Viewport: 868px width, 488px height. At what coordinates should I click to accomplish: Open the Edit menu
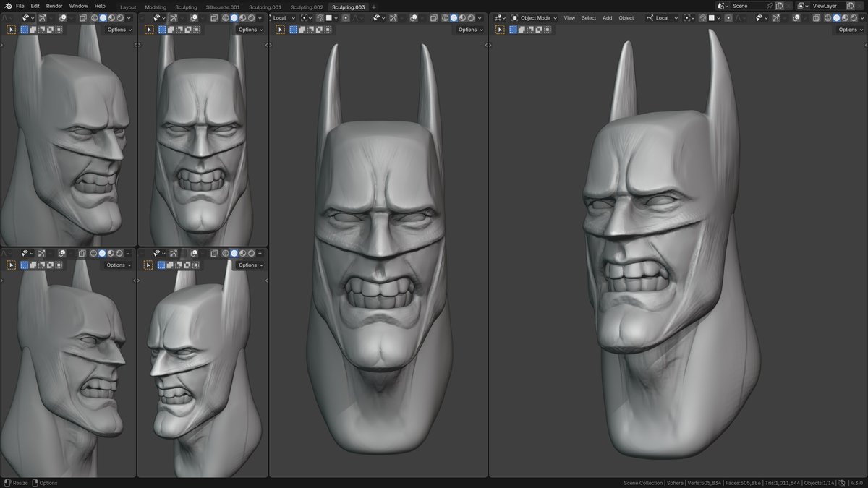35,6
